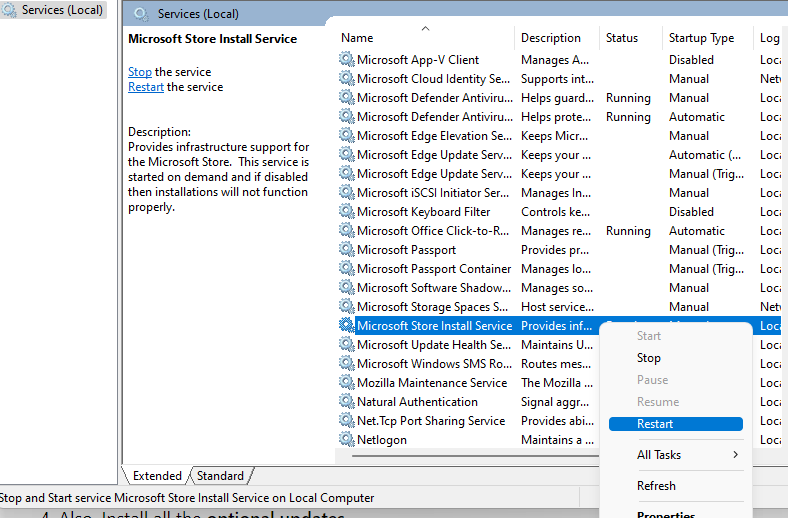Click gear icon beside Microsoft Passport Container
Viewport: 788px width, 518px height.
(x=346, y=268)
